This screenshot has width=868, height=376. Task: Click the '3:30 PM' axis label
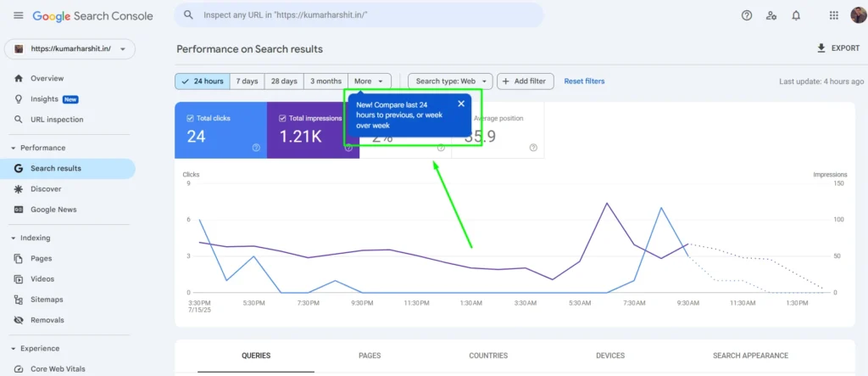pos(199,303)
